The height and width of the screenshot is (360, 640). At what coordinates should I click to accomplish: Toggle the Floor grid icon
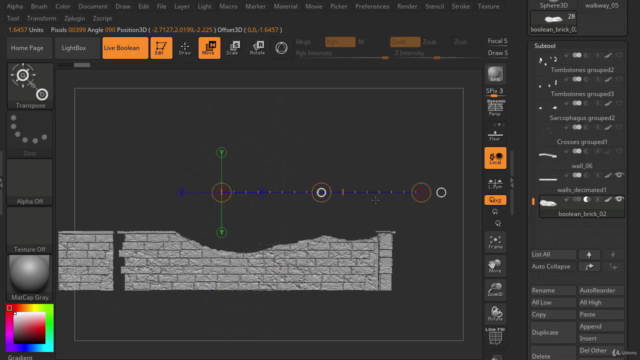click(x=495, y=135)
